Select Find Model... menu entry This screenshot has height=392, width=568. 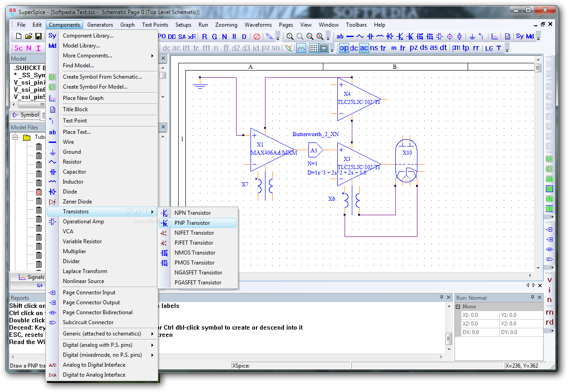point(102,66)
